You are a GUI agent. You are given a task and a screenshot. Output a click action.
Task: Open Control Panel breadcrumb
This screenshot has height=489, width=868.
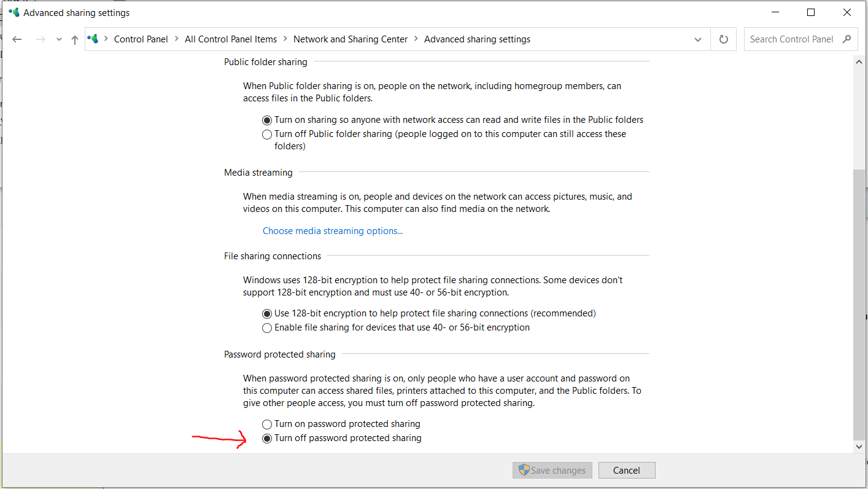click(141, 39)
